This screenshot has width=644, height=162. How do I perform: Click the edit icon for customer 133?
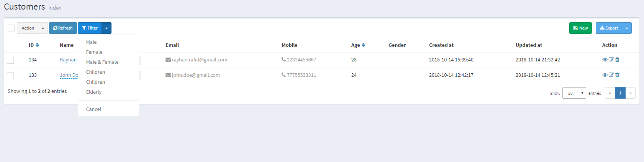pyautogui.click(x=611, y=75)
